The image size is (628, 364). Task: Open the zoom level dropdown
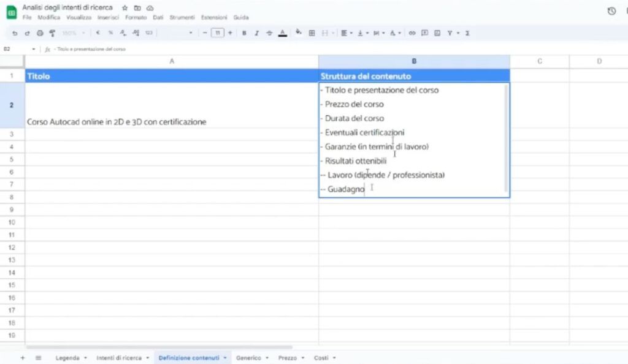[x=74, y=33]
